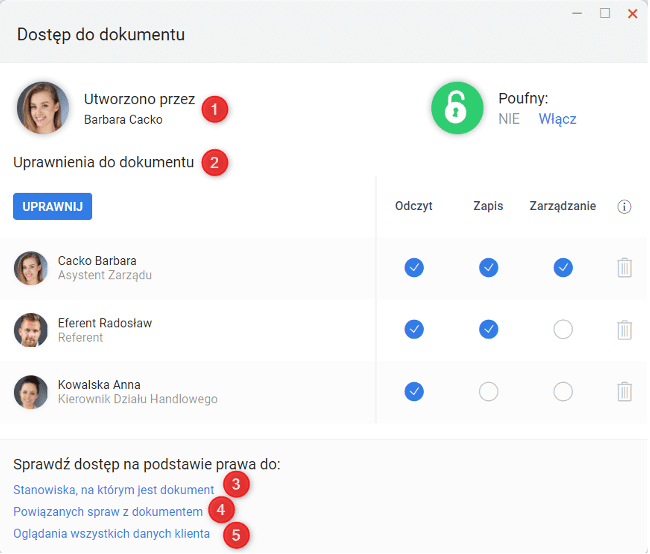Open the permissions info icon
This screenshot has height=554, width=650.
624,207
